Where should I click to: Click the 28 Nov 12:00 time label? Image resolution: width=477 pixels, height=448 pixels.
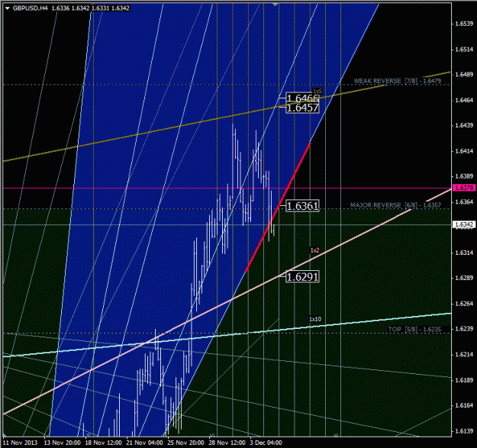[x=227, y=443]
